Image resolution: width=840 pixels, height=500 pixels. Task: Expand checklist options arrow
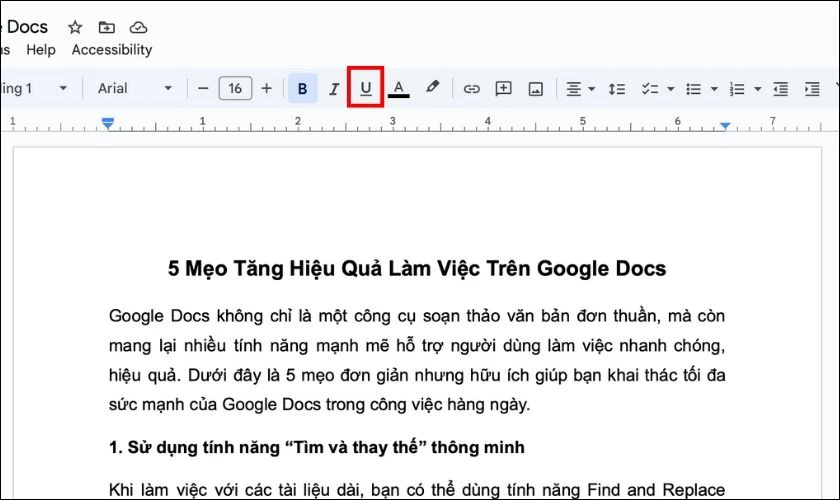tap(671, 89)
